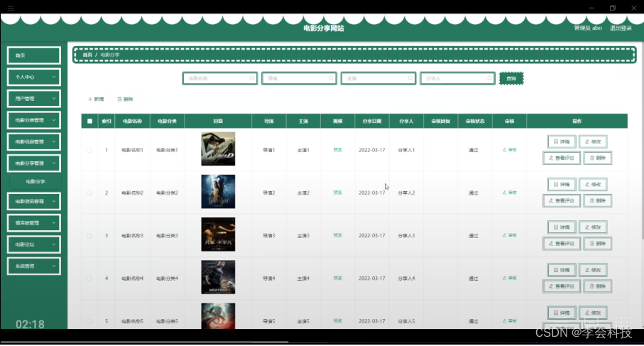
Task: Click the cover thumbnail of 电影名称4
Action: point(218,277)
